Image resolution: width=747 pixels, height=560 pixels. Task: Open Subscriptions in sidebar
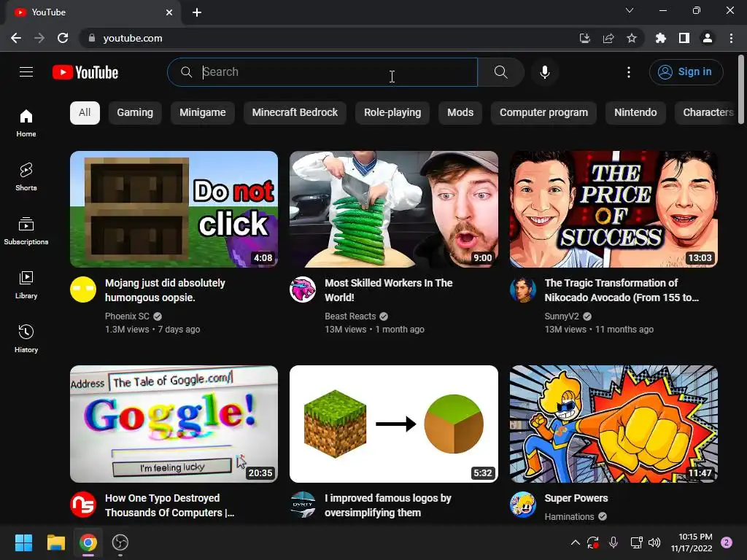[x=26, y=230]
